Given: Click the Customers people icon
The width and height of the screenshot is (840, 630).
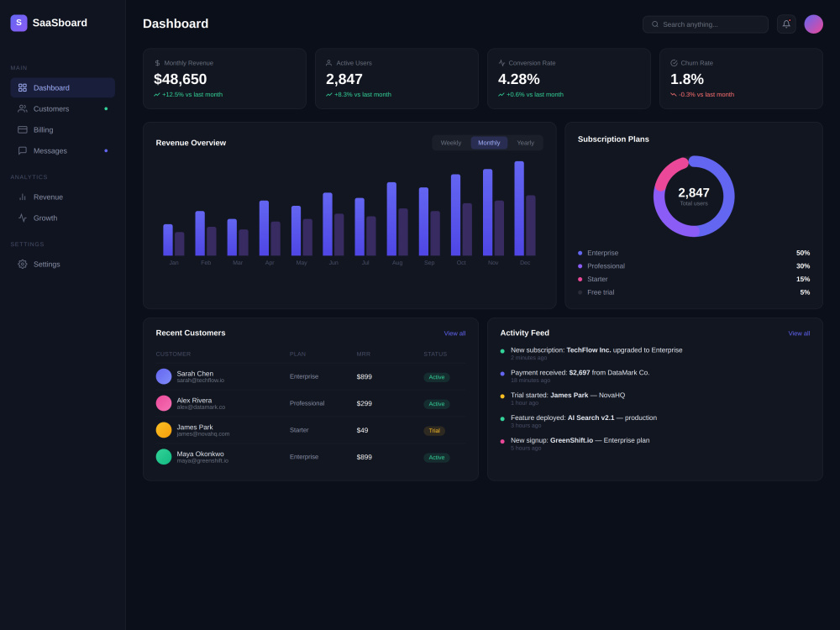Looking at the screenshot, I should [23, 108].
